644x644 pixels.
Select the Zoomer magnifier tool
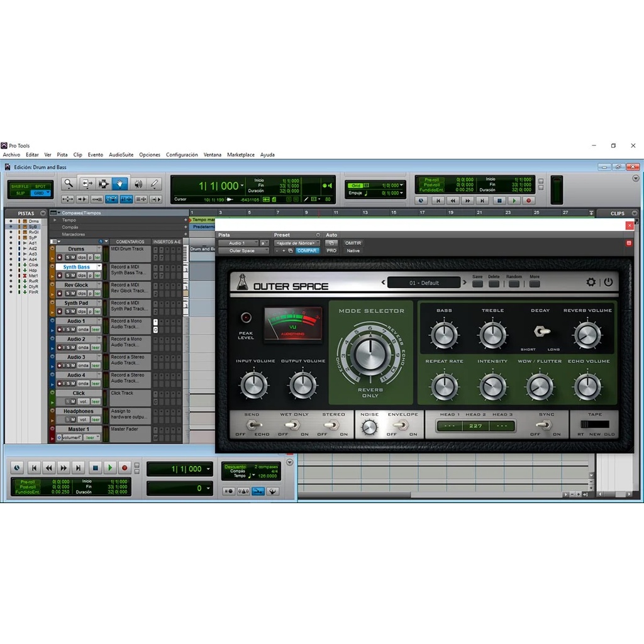pos(69,184)
